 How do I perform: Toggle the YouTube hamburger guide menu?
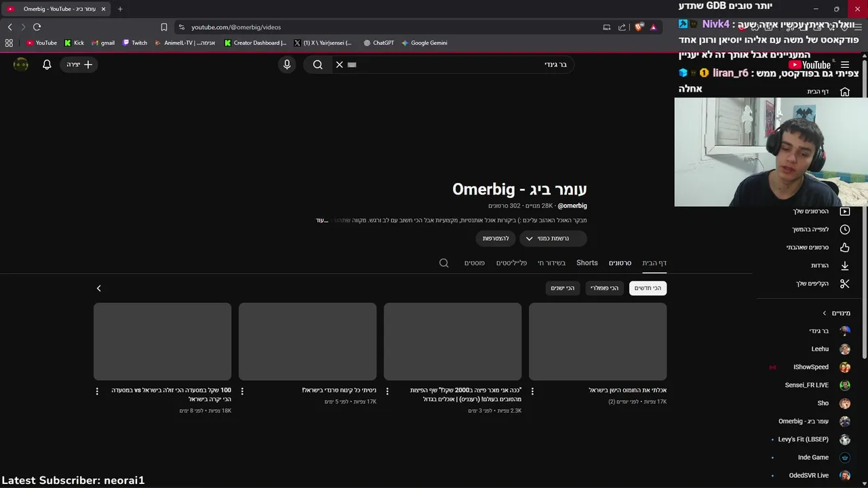pos(844,65)
